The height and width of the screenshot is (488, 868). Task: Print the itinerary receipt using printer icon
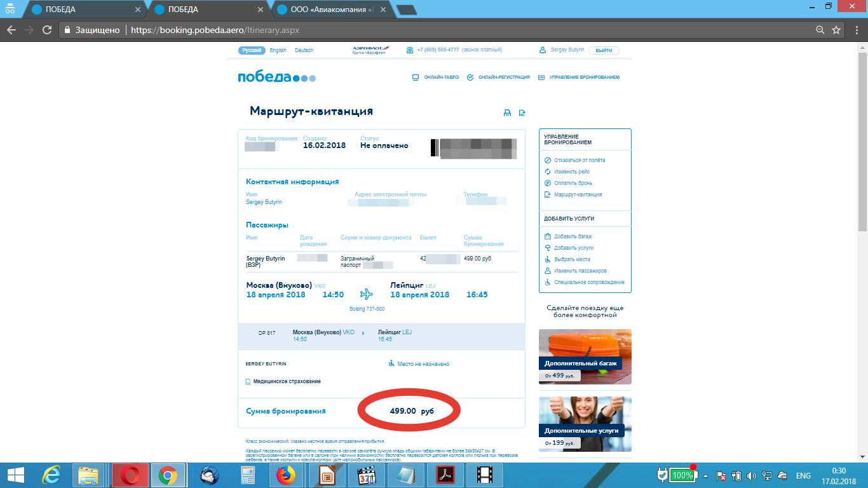coord(507,113)
